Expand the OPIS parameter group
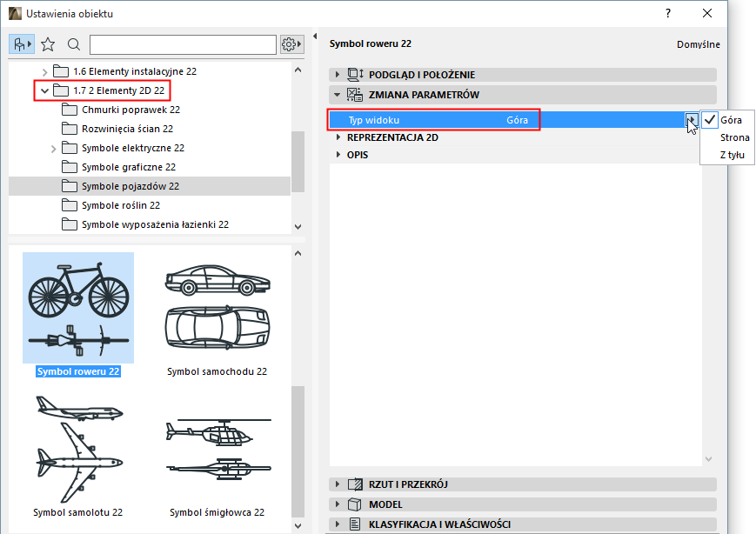 click(x=337, y=155)
